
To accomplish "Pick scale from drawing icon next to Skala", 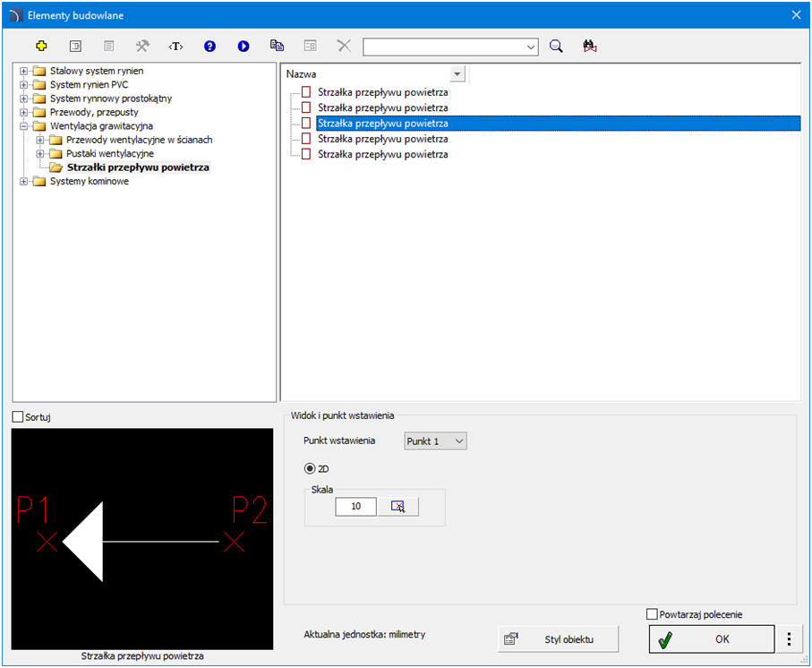I will click(398, 507).
